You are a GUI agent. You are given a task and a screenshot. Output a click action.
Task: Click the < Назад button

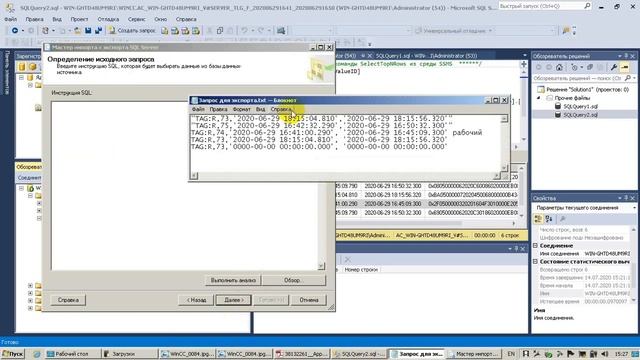(196, 300)
